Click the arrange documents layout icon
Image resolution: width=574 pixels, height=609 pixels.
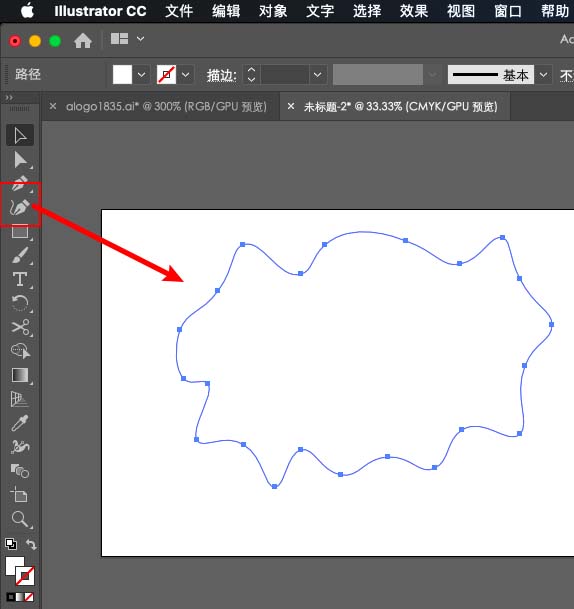(119, 39)
